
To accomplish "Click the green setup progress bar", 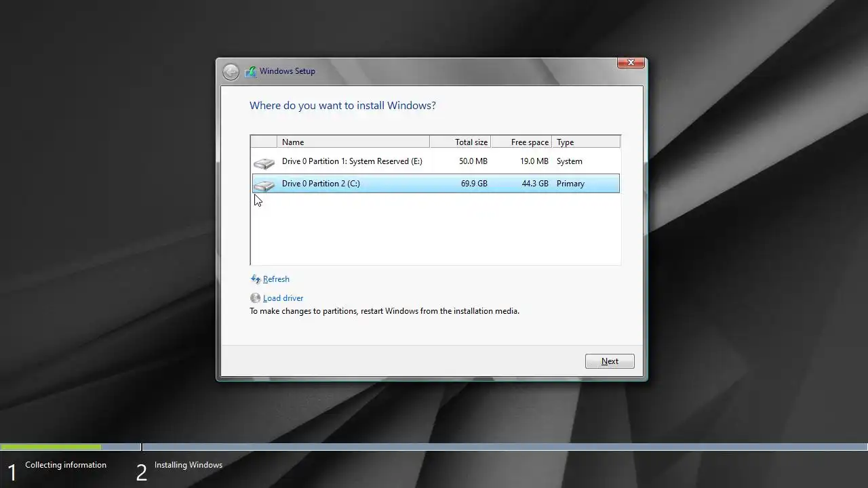I will [x=51, y=447].
